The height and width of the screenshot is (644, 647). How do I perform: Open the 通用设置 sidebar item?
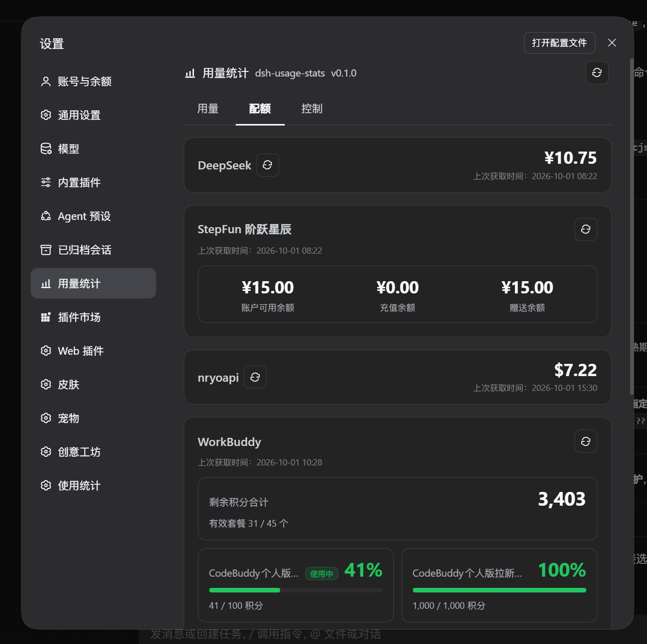coord(93,115)
